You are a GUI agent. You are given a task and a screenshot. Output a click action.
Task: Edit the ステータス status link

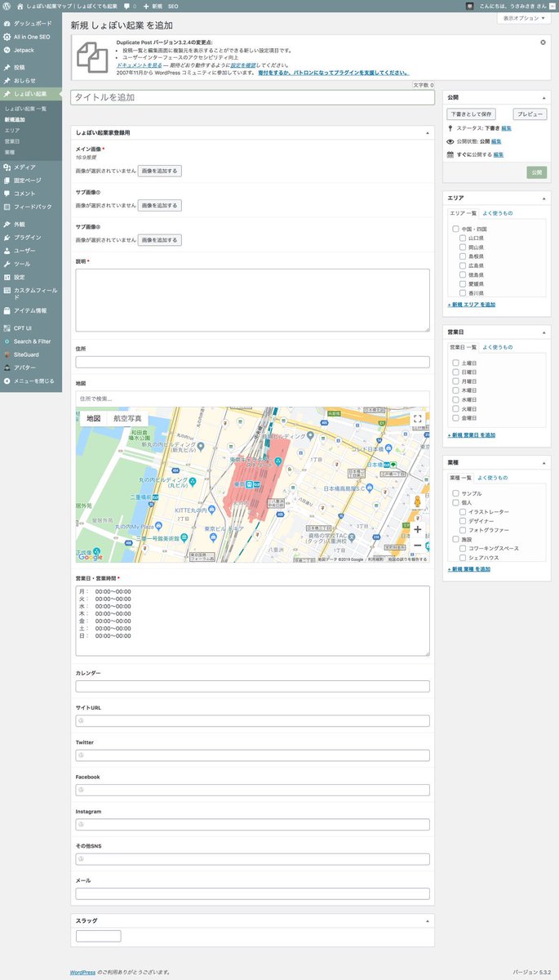(507, 128)
